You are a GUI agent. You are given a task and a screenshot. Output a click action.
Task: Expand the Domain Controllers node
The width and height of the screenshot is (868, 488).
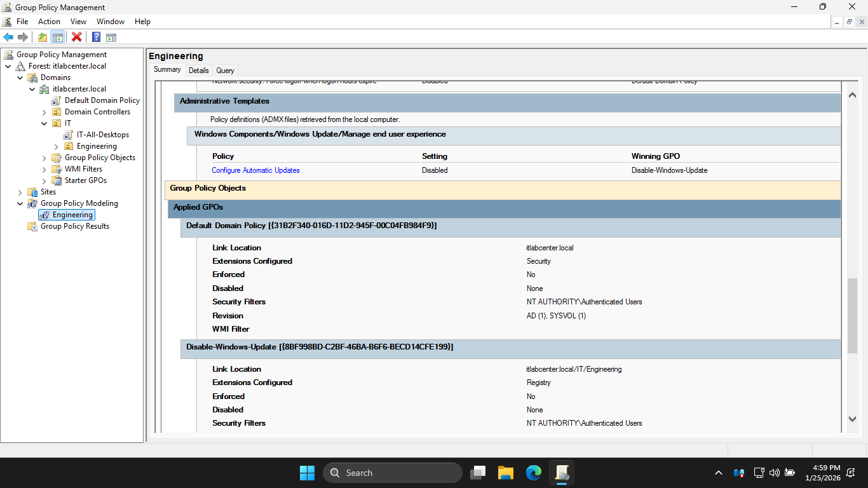click(x=44, y=112)
